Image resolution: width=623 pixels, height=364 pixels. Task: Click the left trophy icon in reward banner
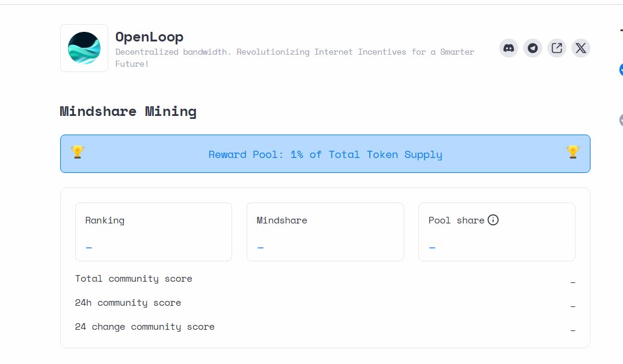click(78, 154)
